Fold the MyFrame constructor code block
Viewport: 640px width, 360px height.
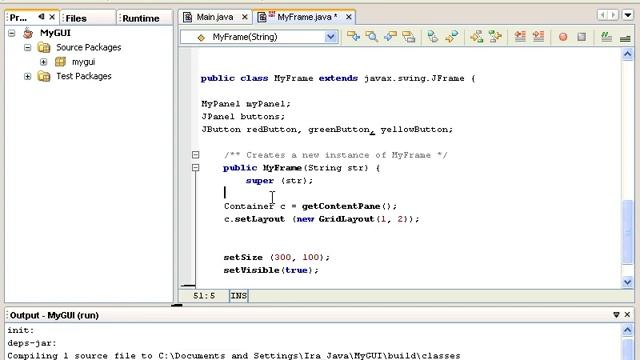point(196,167)
